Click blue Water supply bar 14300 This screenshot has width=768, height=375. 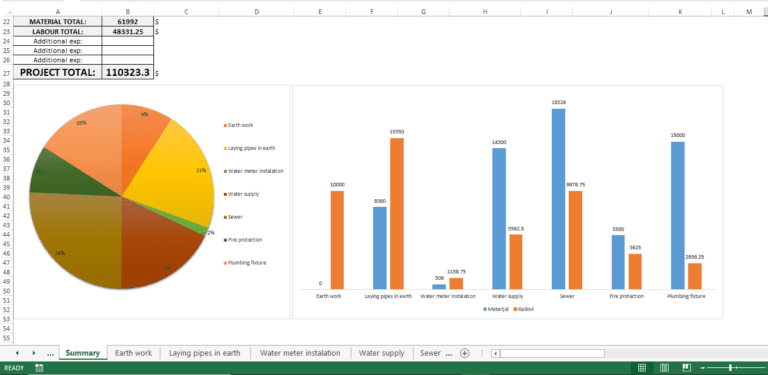click(x=499, y=218)
